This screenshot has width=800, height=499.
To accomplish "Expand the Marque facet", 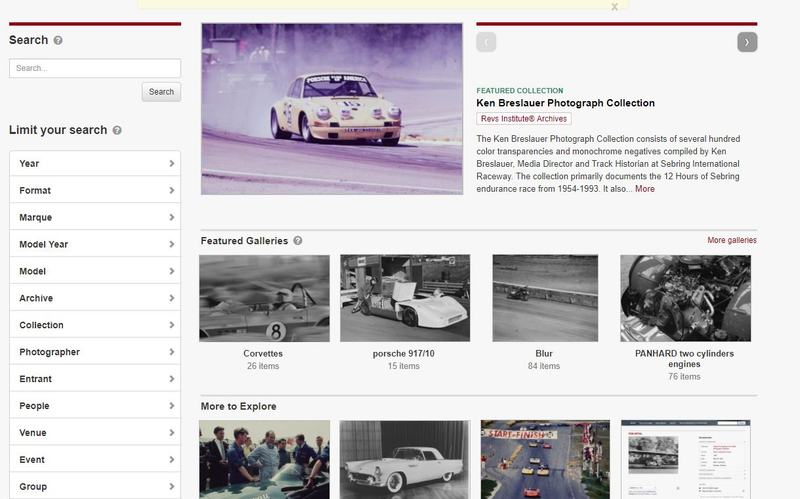I will click(95, 217).
